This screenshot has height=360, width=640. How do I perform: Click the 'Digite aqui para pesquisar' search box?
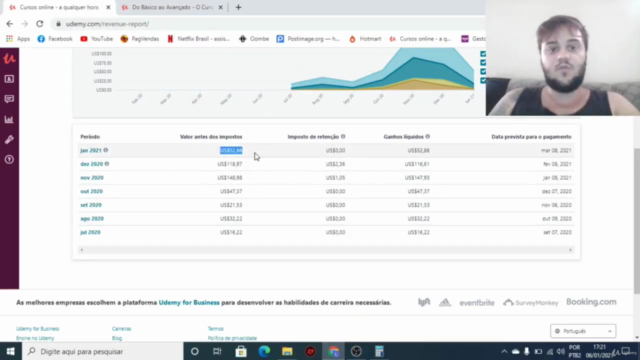coord(103,351)
